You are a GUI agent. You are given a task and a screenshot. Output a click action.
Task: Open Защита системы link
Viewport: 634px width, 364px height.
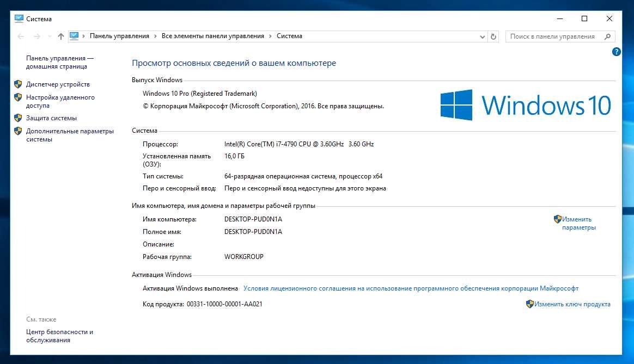pos(51,118)
